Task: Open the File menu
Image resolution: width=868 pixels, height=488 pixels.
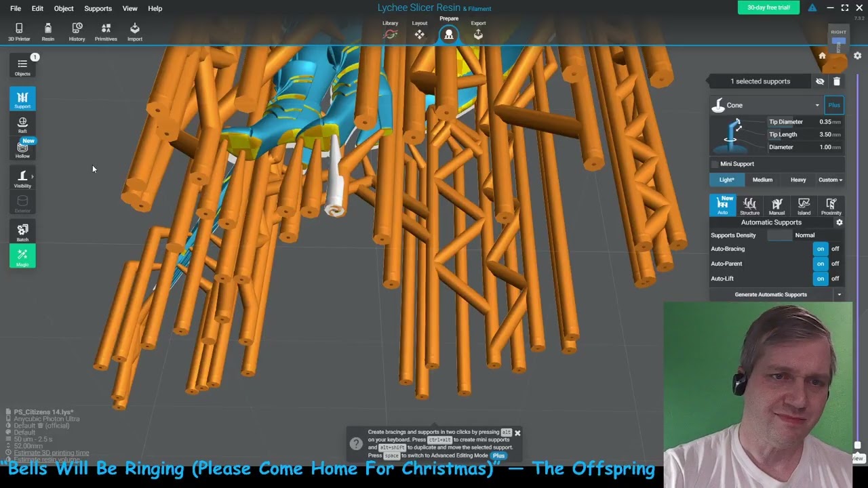Action: (x=16, y=8)
